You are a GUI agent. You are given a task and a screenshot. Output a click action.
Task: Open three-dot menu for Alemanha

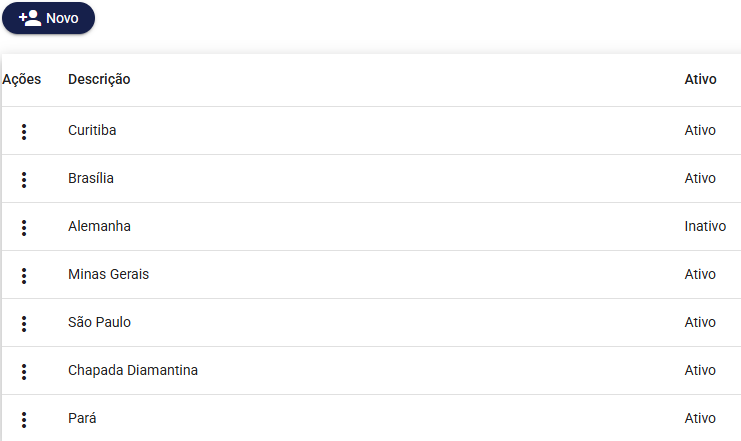tap(24, 227)
